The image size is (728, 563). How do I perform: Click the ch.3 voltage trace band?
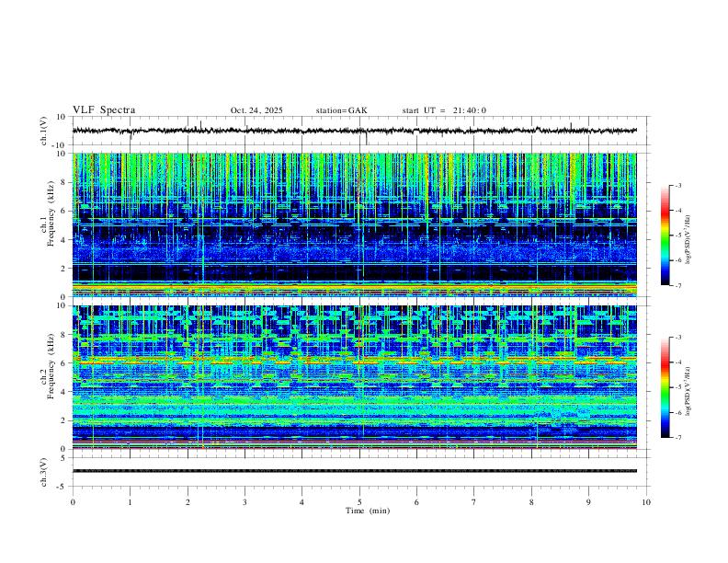[x=355, y=471]
